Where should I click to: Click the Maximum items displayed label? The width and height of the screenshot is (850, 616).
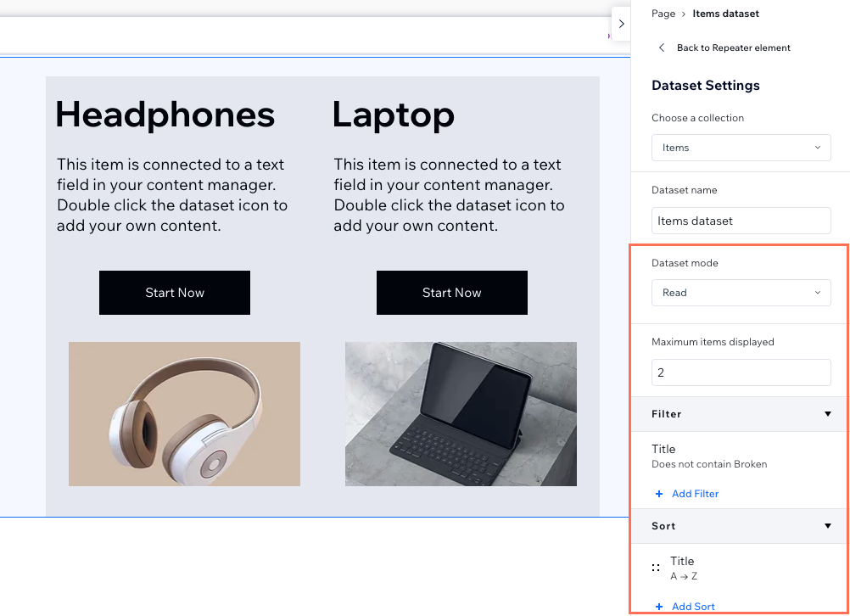click(x=713, y=342)
